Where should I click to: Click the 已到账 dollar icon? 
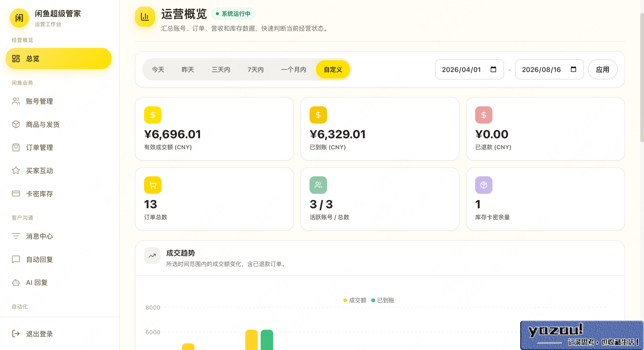coord(318,115)
